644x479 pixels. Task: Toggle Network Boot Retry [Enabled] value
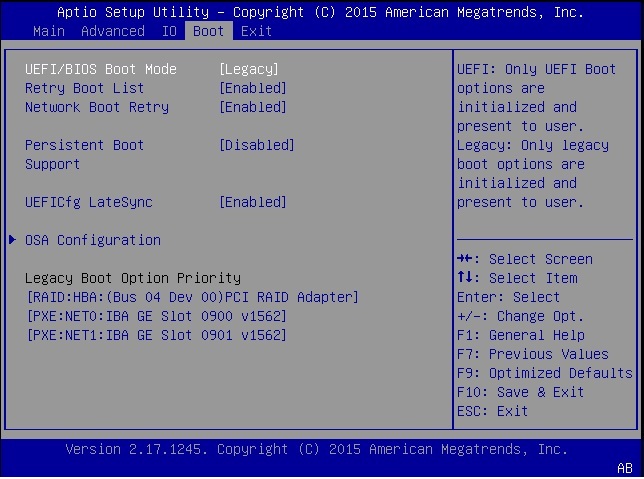tap(253, 107)
